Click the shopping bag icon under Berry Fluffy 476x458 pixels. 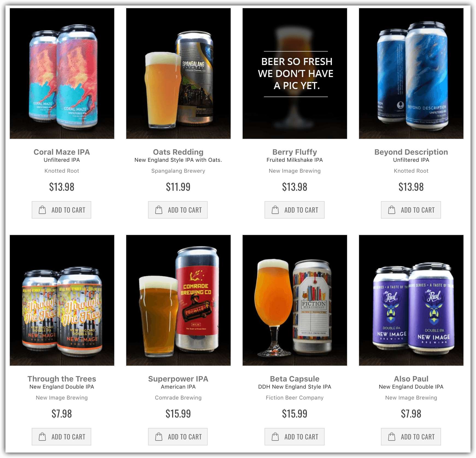[x=275, y=210]
